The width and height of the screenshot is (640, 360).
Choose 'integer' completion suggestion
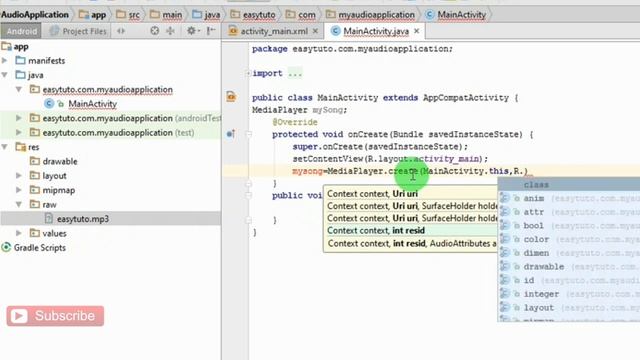[x=569, y=294]
